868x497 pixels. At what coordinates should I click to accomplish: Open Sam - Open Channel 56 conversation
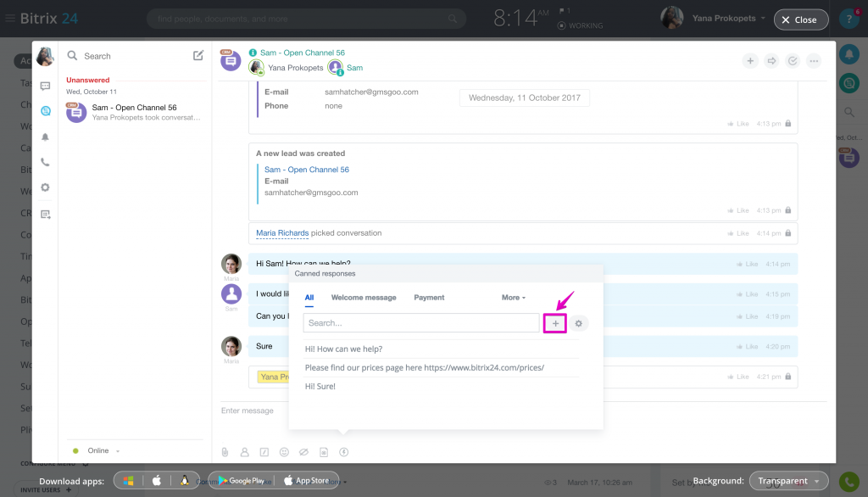point(135,112)
